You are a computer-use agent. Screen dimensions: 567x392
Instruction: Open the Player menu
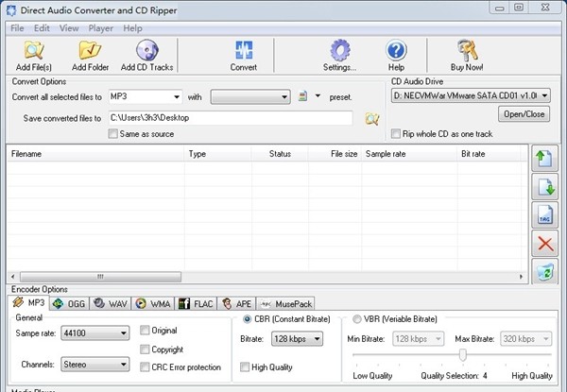100,28
